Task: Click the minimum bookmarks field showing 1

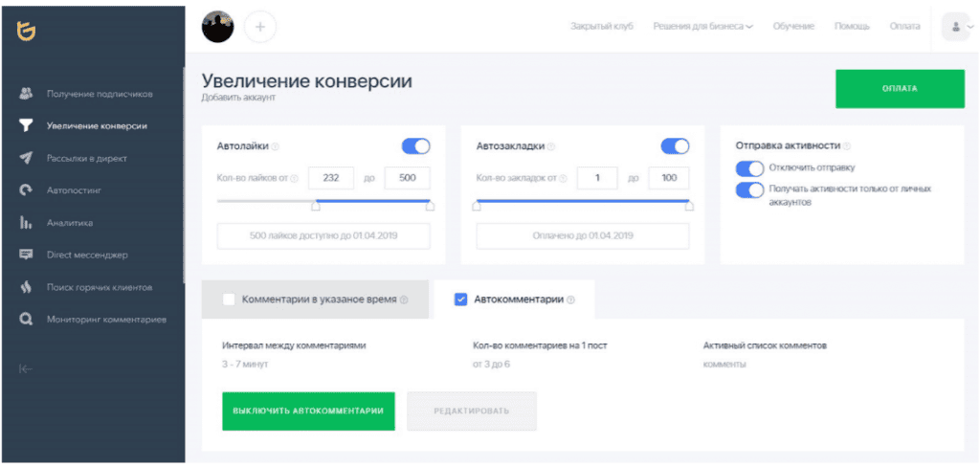Action: coord(597,178)
